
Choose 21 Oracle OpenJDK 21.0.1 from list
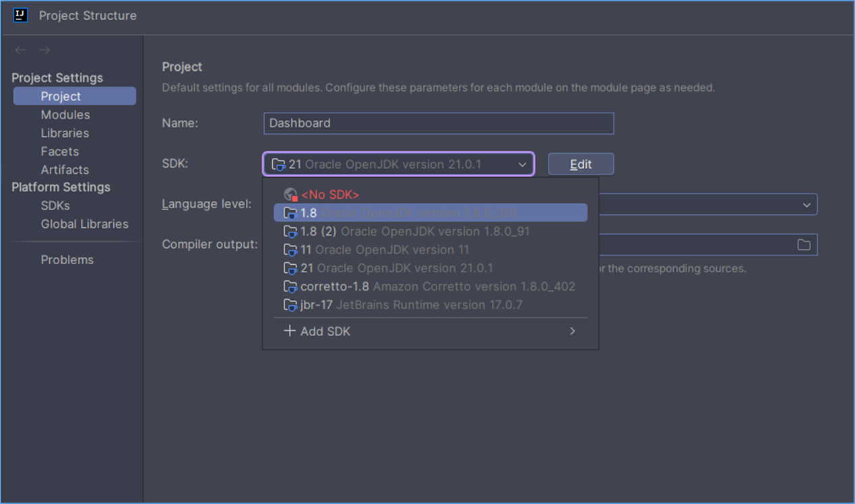point(431,268)
